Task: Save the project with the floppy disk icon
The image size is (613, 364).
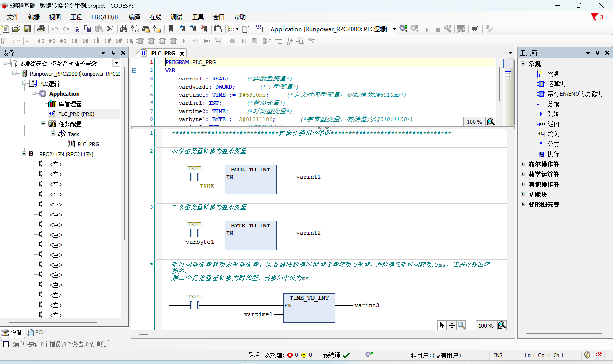Action: point(27,29)
